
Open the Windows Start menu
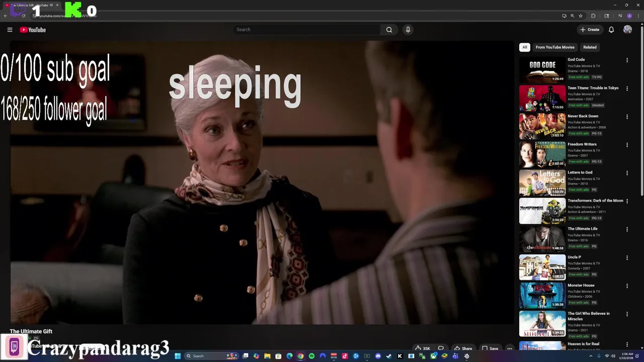pos(178,356)
